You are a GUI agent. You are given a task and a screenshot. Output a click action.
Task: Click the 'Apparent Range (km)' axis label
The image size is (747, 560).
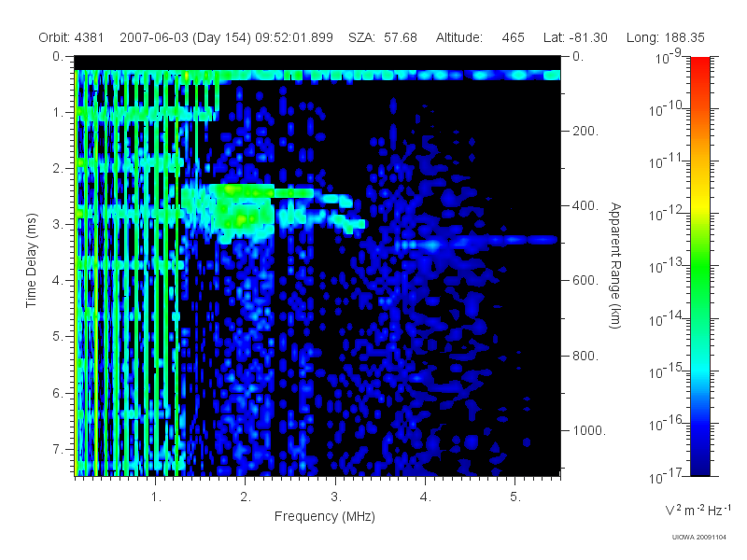(615, 266)
